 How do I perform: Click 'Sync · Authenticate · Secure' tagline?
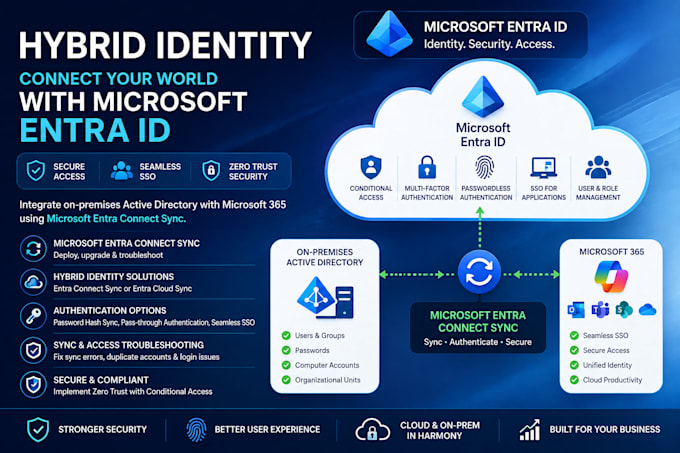click(x=477, y=342)
